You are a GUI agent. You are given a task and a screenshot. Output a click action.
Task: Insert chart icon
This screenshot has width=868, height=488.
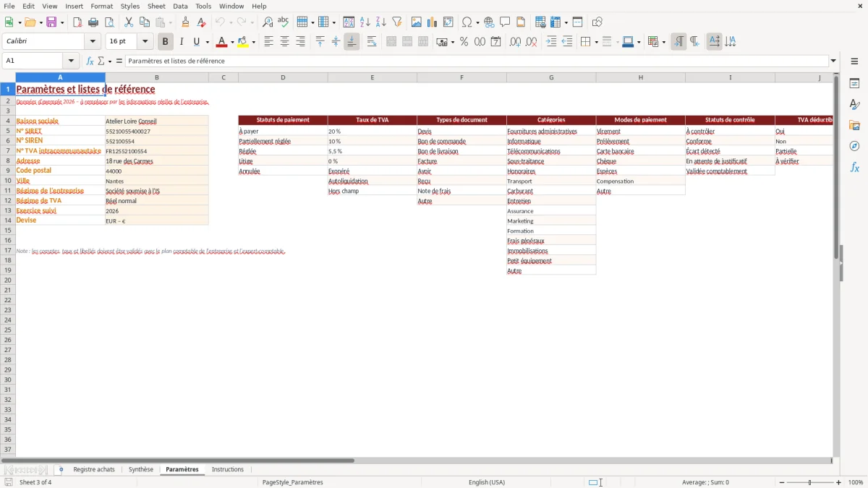tap(433, 22)
